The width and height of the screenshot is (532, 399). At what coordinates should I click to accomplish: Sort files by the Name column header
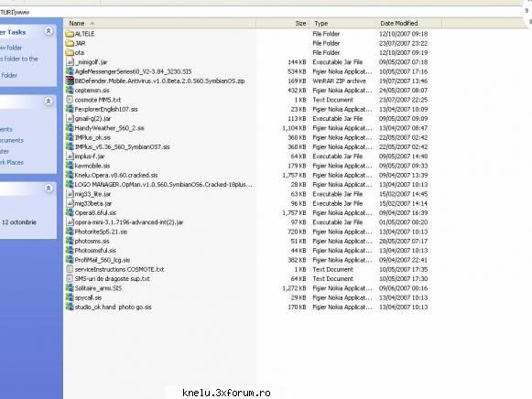(x=159, y=24)
